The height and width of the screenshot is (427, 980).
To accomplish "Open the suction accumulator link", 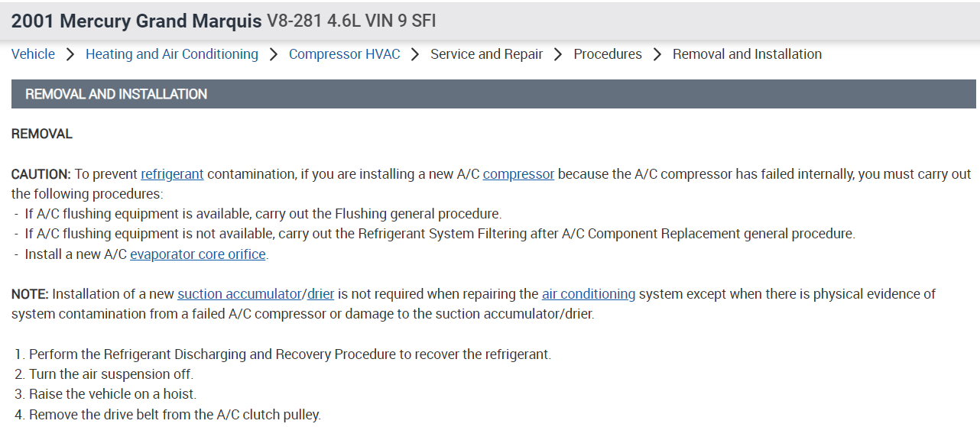I will click(239, 294).
